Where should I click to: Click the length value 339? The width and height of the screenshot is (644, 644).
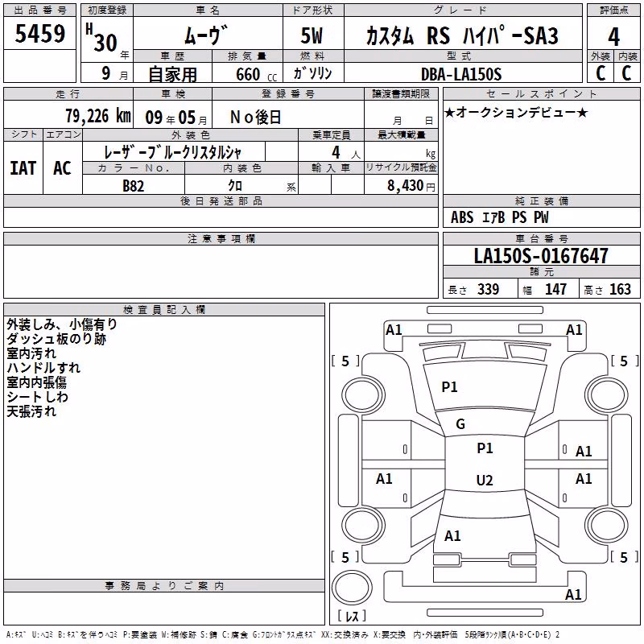tap(489, 289)
